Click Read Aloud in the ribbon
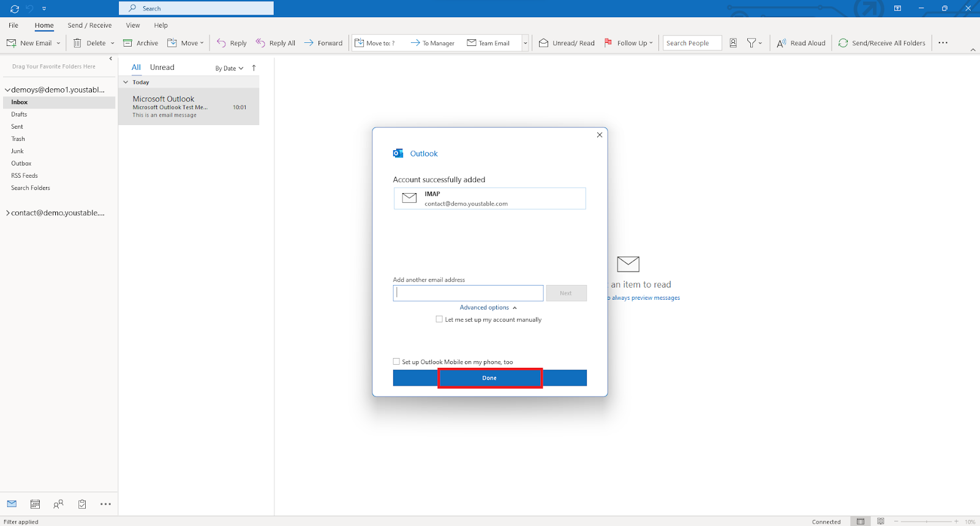 point(801,43)
